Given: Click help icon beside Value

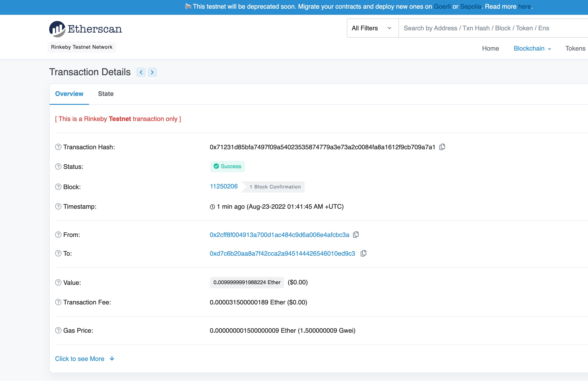Looking at the screenshot, I should pos(58,282).
